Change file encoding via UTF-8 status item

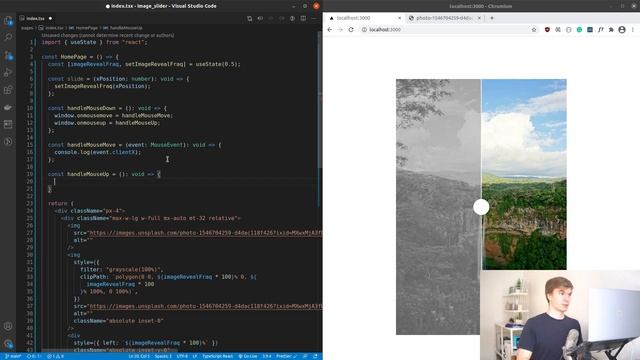point(182,356)
